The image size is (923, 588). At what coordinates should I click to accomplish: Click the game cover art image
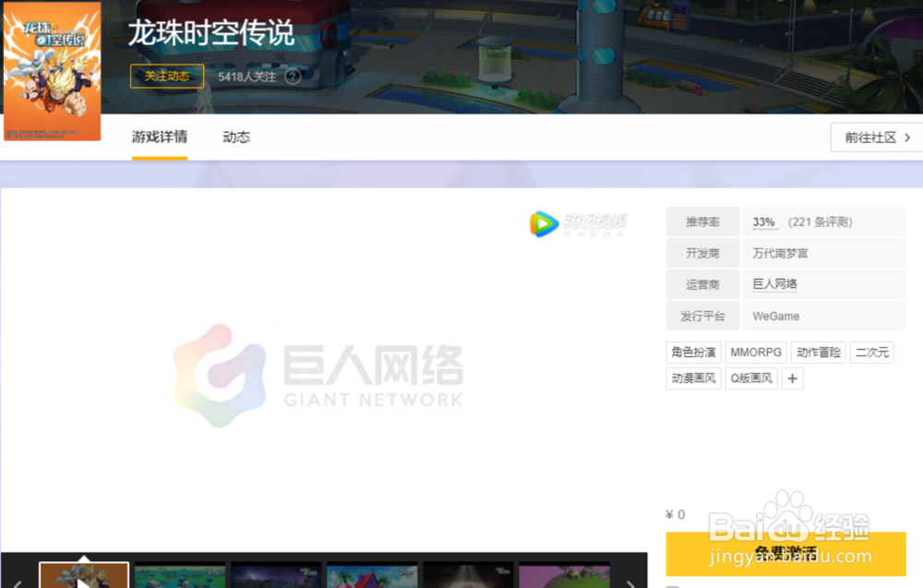coord(53,71)
